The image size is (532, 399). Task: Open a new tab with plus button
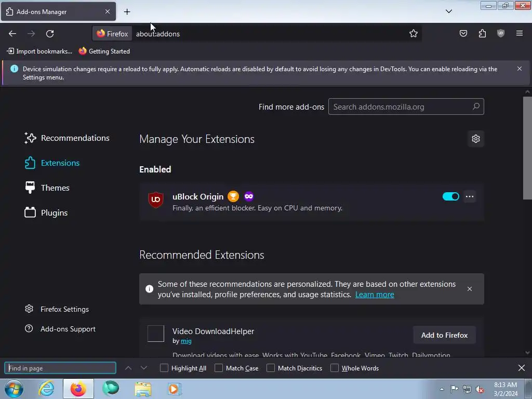(x=127, y=12)
